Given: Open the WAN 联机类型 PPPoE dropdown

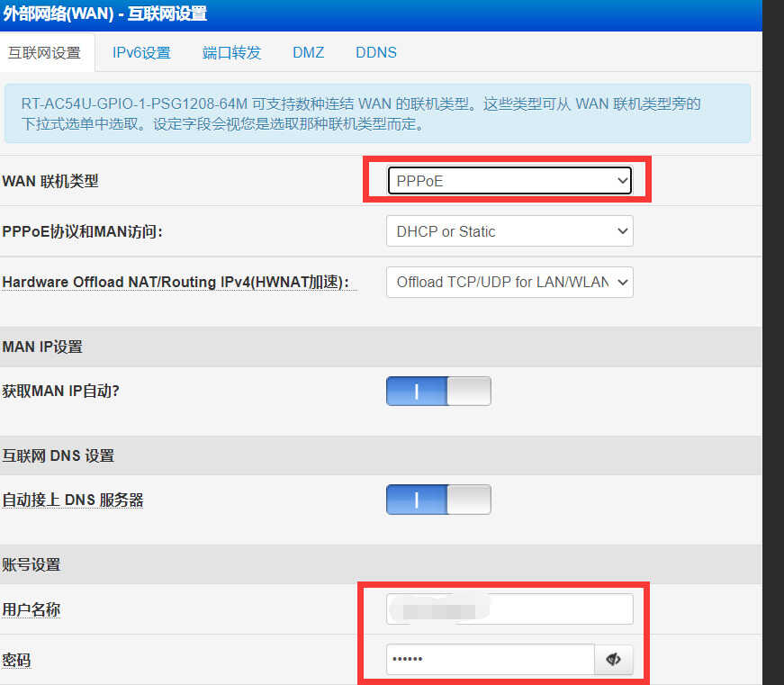Looking at the screenshot, I should [x=509, y=181].
